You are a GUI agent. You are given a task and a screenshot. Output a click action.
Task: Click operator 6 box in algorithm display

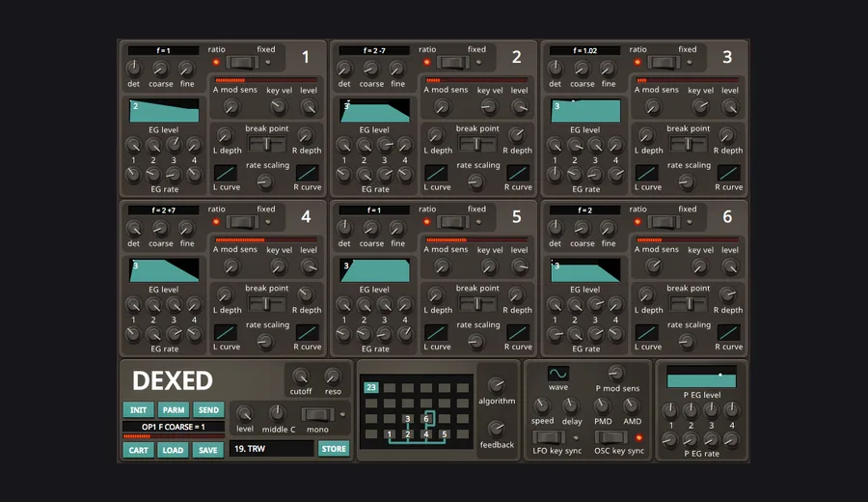(x=426, y=419)
